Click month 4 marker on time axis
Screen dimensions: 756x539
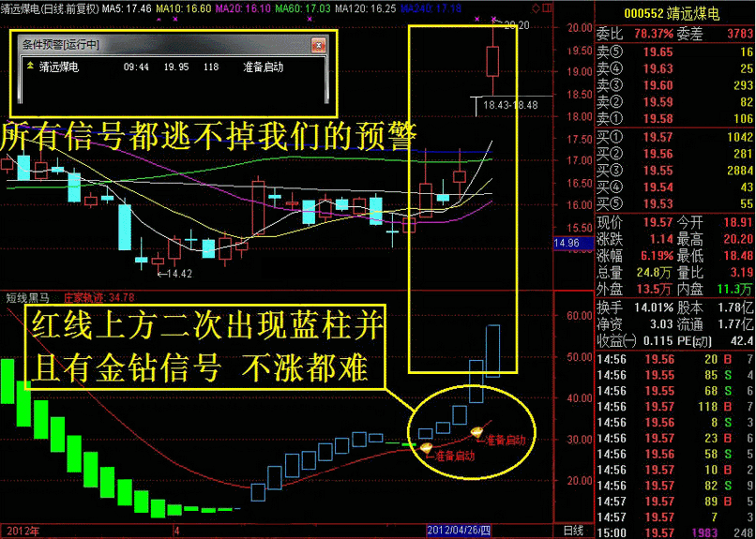(x=177, y=531)
